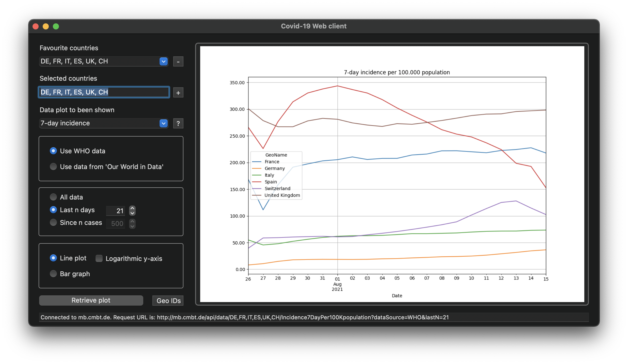Select the "All data" option

click(x=53, y=197)
